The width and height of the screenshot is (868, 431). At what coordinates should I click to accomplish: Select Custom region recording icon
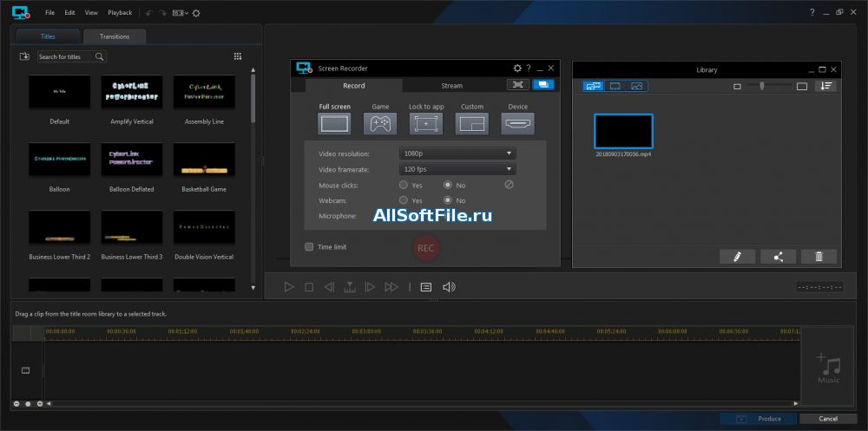point(472,124)
